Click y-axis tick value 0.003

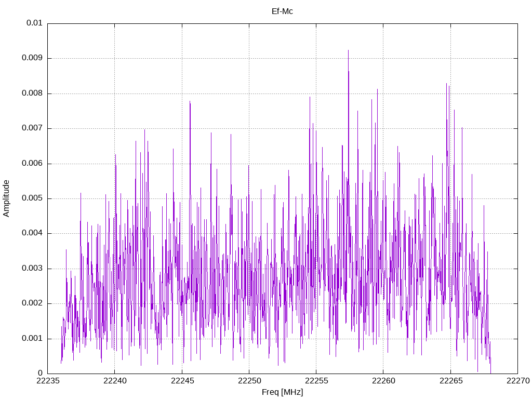32,269
